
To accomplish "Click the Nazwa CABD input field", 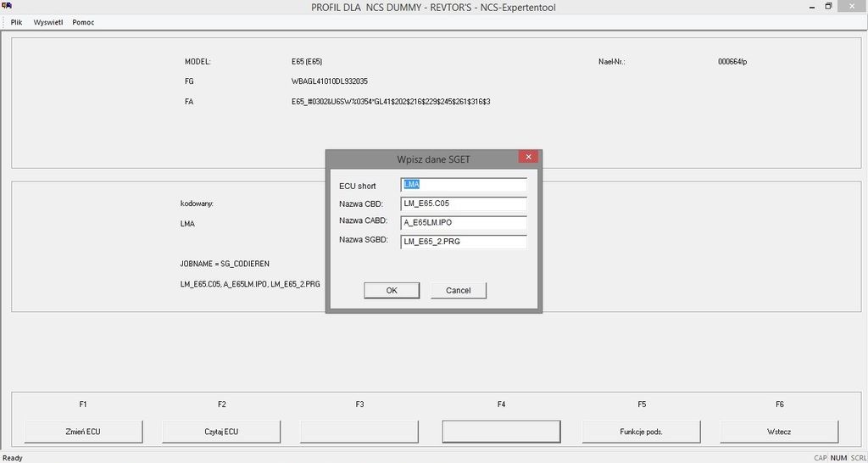I will point(464,223).
